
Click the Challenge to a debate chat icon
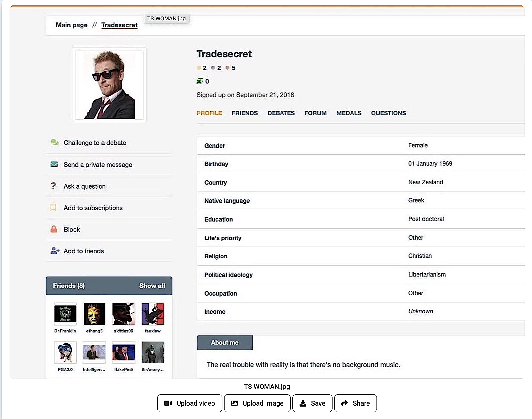click(54, 142)
